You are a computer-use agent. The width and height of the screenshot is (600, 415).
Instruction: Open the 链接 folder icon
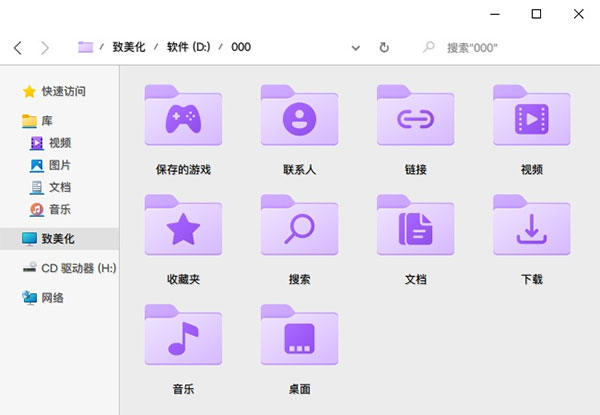(415, 119)
